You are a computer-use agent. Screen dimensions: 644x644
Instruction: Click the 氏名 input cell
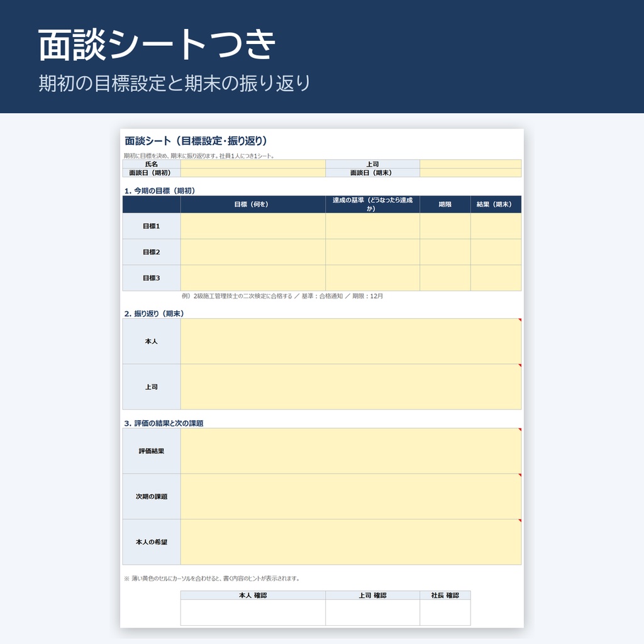click(x=253, y=164)
